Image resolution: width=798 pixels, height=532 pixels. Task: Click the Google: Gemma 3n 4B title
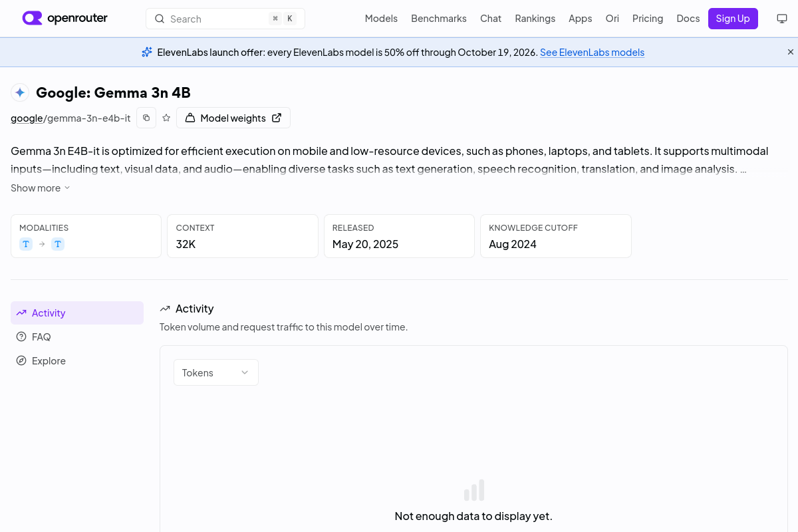[x=113, y=92]
